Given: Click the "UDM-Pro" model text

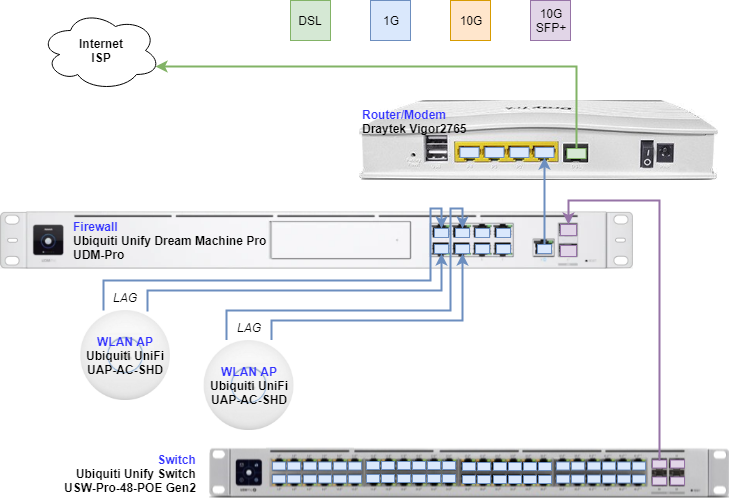Looking at the screenshot, I should pyautogui.click(x=98, y=255).
